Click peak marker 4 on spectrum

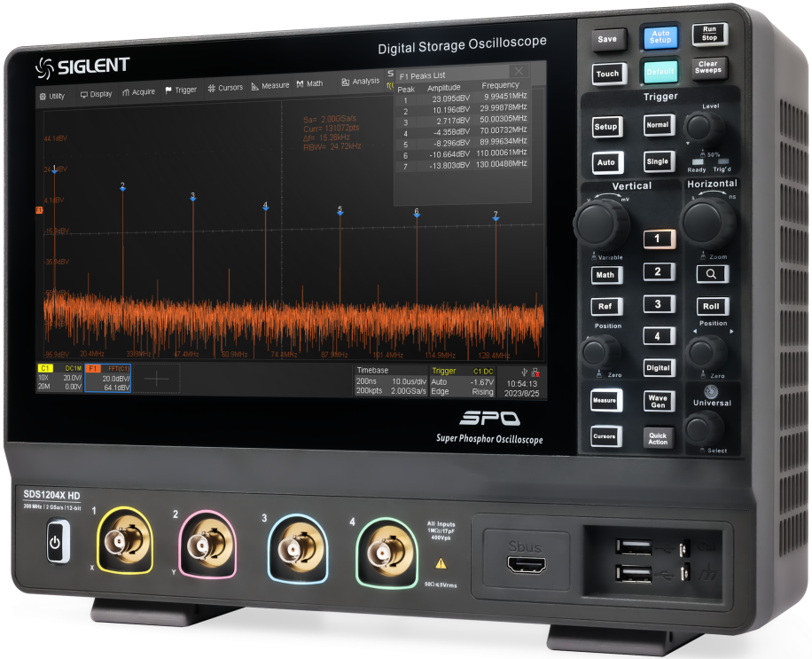(x=265, y=206)
